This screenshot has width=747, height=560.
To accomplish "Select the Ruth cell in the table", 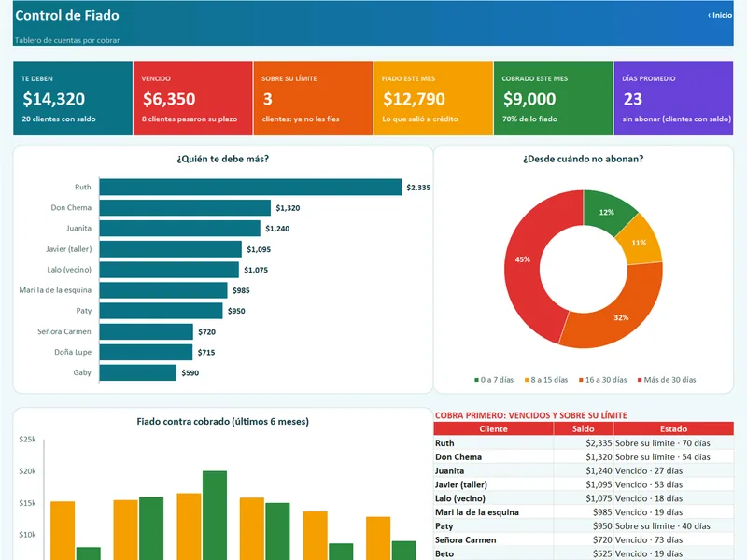I will click(x=494, y=442).
